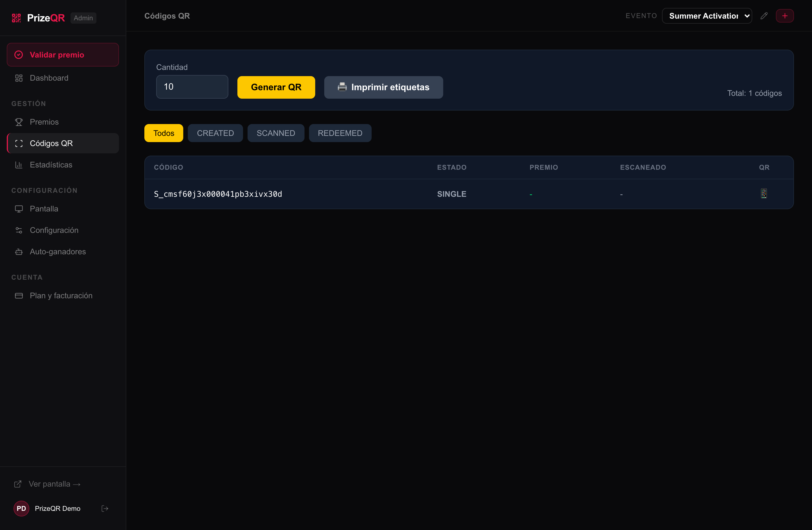This screenshot has width=812, height=530.
Task: Click Generar QR button
Action: pos(276,87)
